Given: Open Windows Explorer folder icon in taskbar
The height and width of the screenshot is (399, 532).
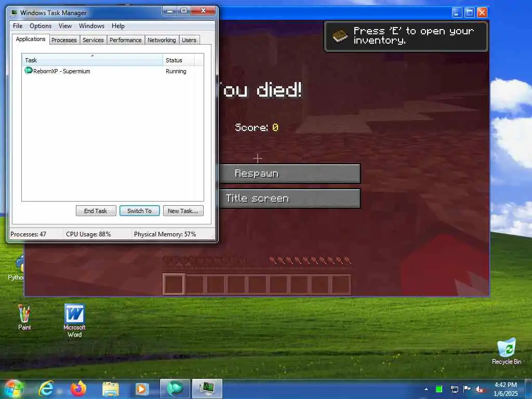Looking at the screenshot, I should [111, 389].
